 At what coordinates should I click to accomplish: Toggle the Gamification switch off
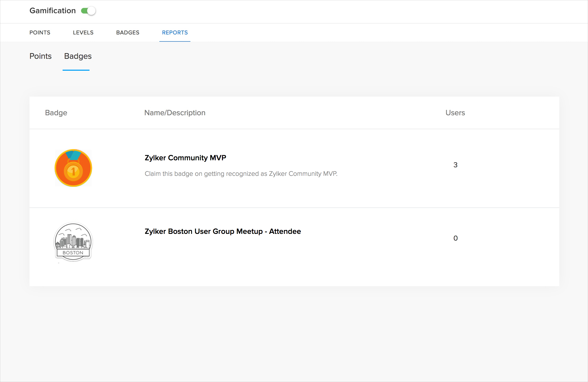(88, 11)
